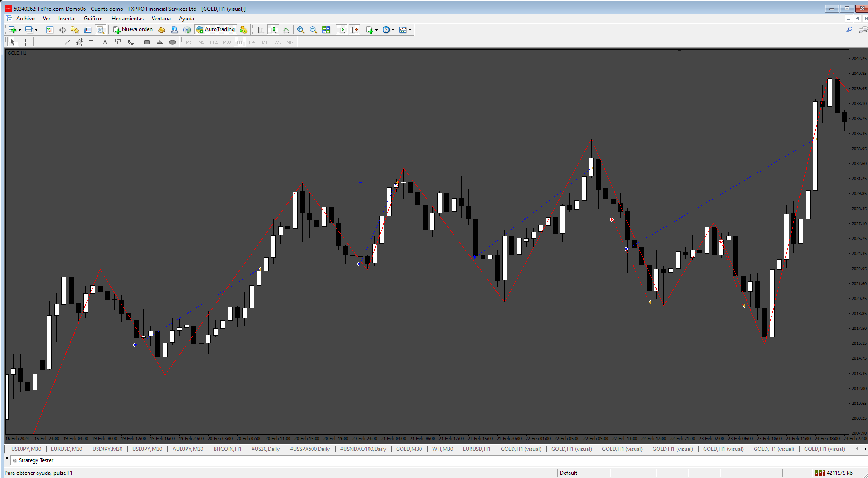This screenshot has width=868, height=478.
Task: Switch to the BITCOIN,H1 chart tab
Action: pos(227,449)
